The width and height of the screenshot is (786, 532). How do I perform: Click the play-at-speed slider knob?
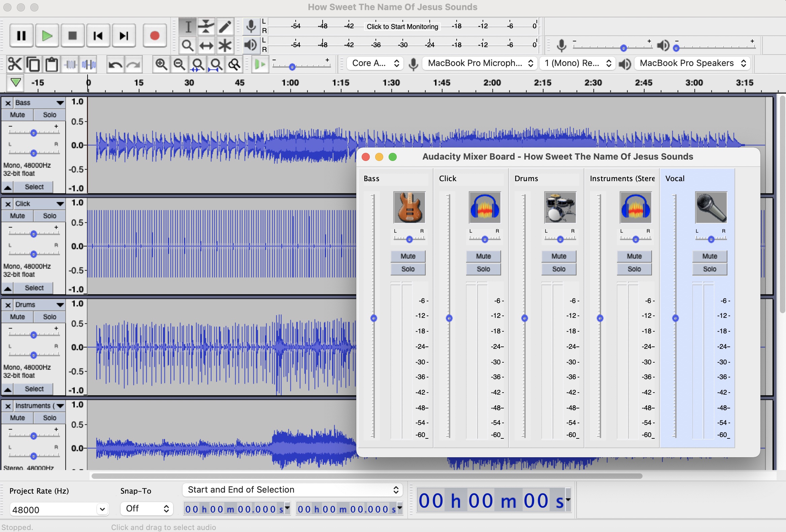[x=293, y=67]
